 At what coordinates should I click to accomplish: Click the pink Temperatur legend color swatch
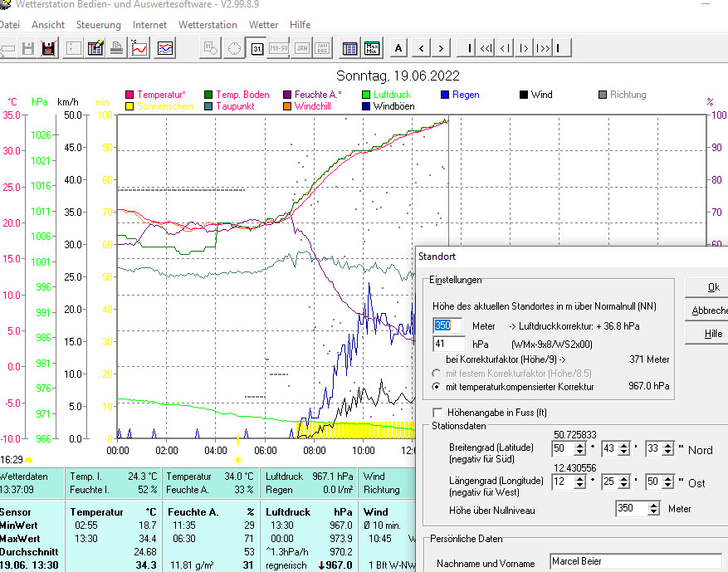pos(129,95)
